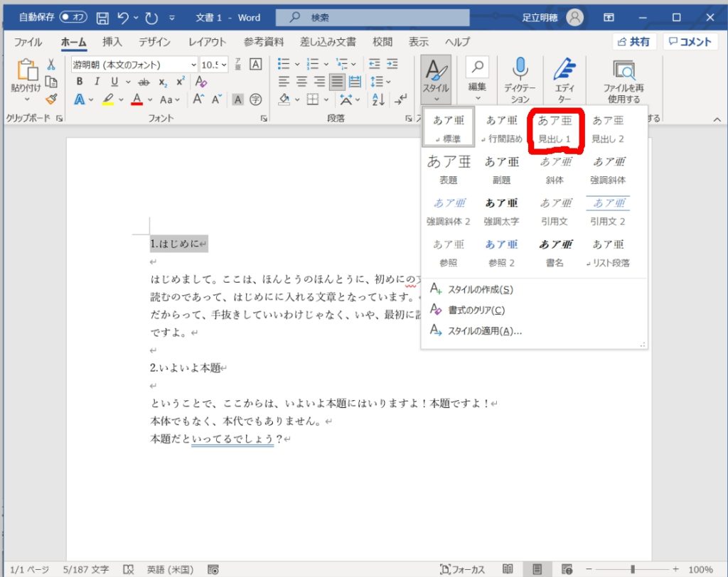Toggle Italic formatting

(96, 82)
